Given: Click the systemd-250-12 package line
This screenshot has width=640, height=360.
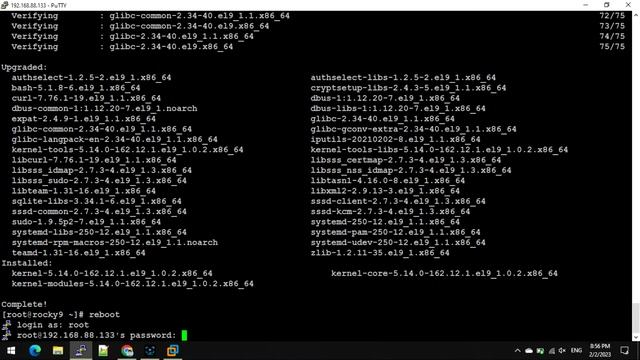Looking at the screenshot, I should 385,222.
